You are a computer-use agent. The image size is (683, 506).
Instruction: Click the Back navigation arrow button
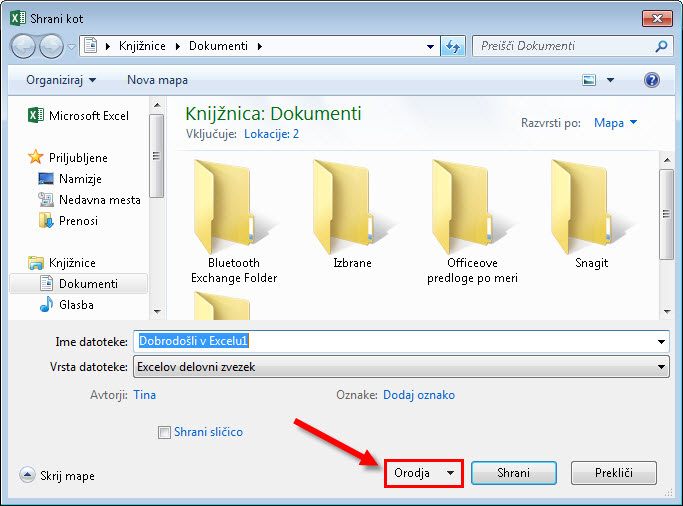pos(23,46)
